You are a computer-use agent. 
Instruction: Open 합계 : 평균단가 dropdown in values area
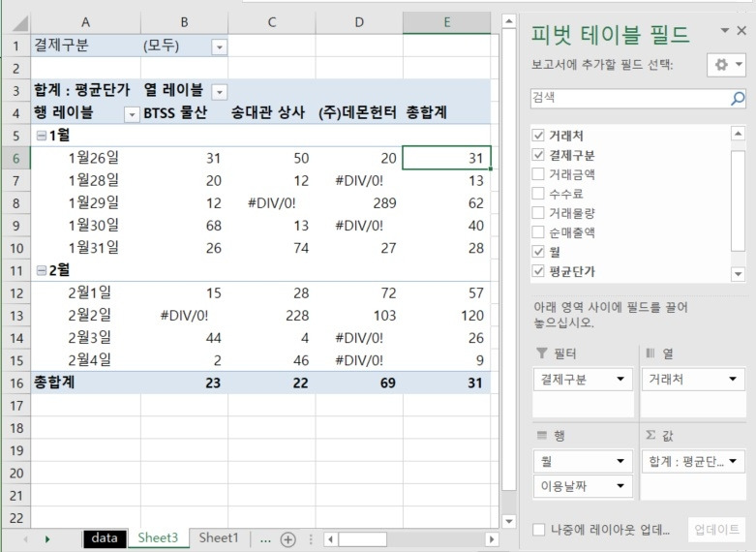coord(733,461)
